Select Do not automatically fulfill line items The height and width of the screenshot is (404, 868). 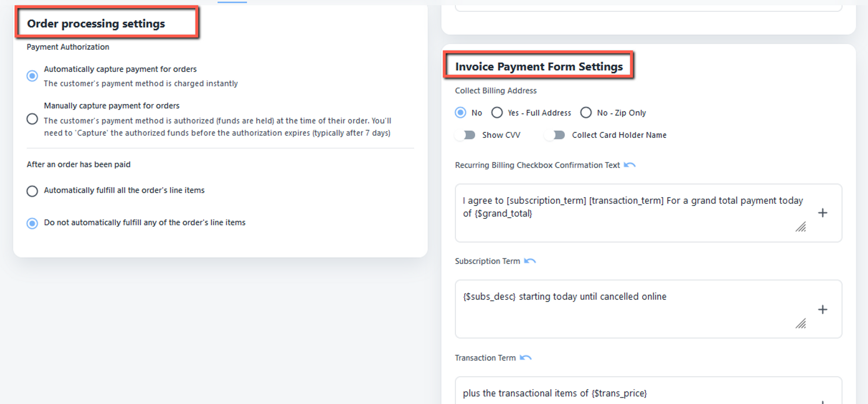(x=32, y=223)
